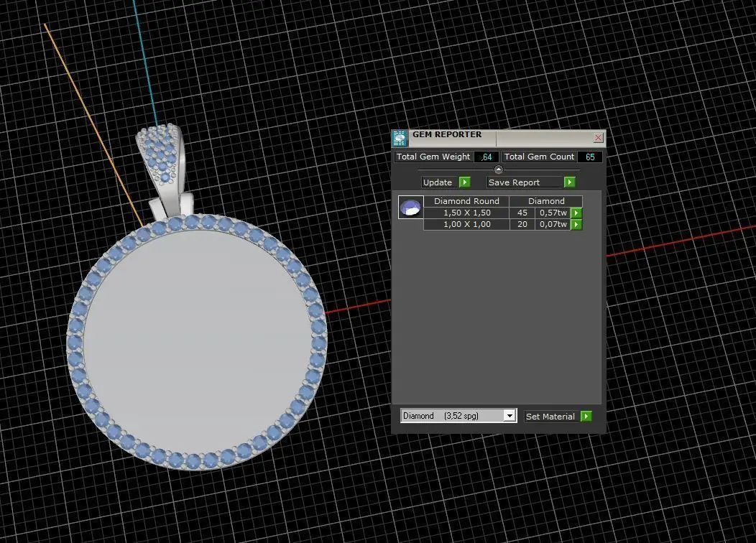Click the Diamond material column header

[x=545, y=201]
